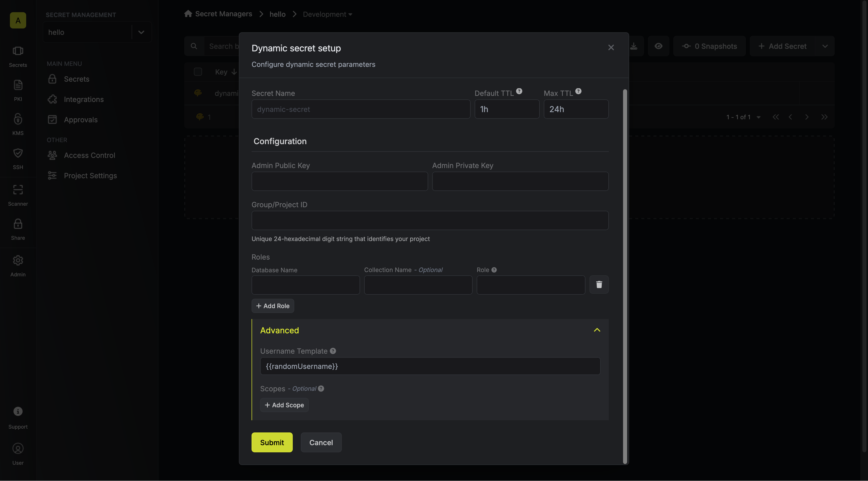This screenshot has height=481, width=868.
Task: Close the Dynamic secret setup dialog
Action: (x=611, y=48)
